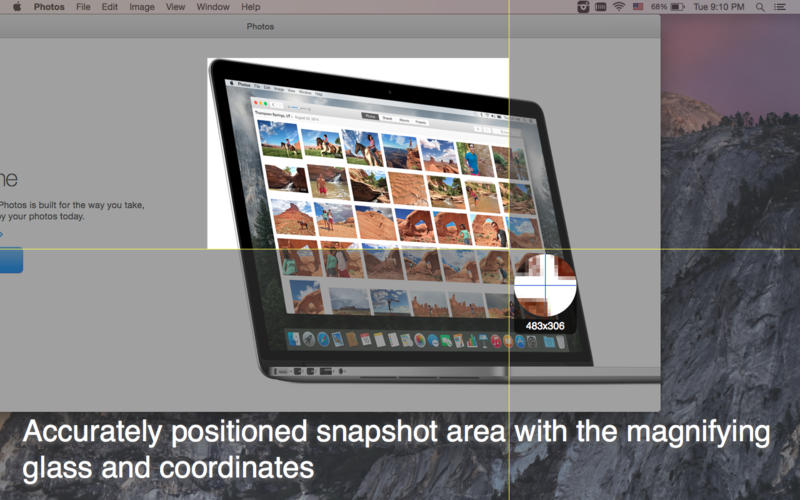This screenshot has height=500, width=800.
Task: Click the camera snapshot app menu bar icon
Action: 583,7
